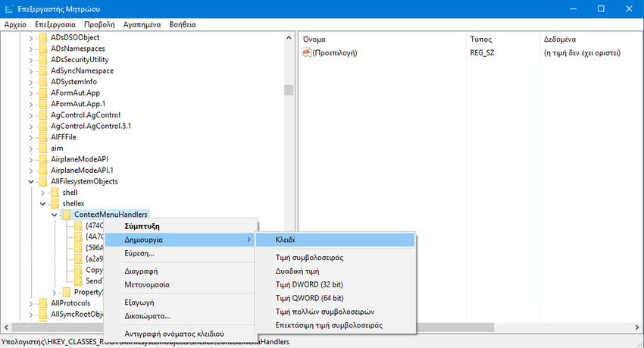This screenshot has width=644, height=348.
Task: Click the folder icon beside ADsDSOObject
Action: click(43, 37)
